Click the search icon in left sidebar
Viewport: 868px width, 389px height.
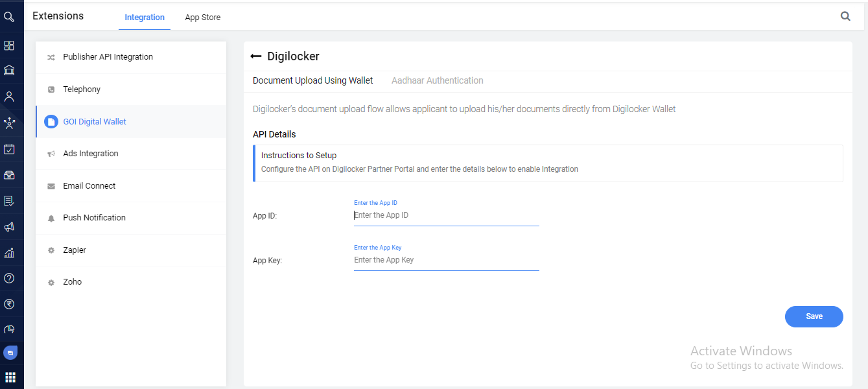(9, 18)
